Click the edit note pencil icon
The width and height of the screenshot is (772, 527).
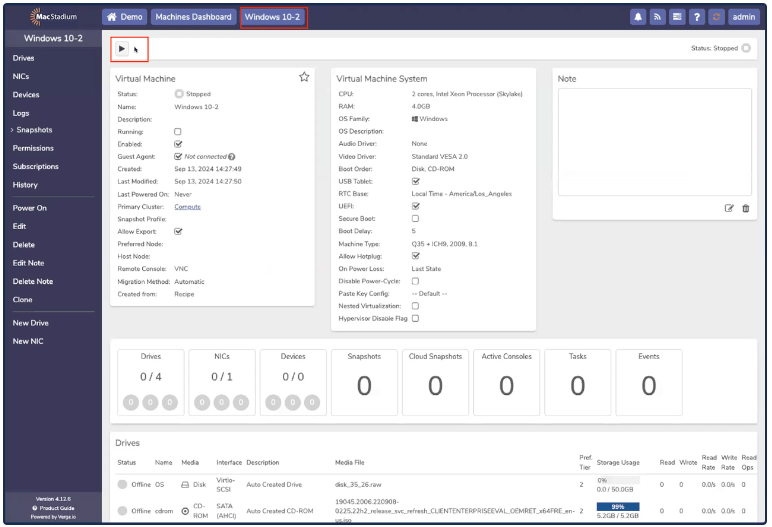729,208
